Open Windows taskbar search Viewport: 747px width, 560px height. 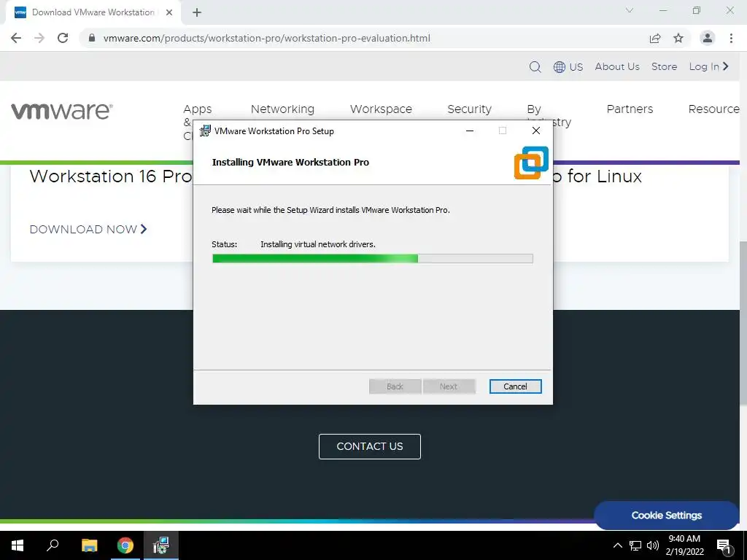click(53, 545)
